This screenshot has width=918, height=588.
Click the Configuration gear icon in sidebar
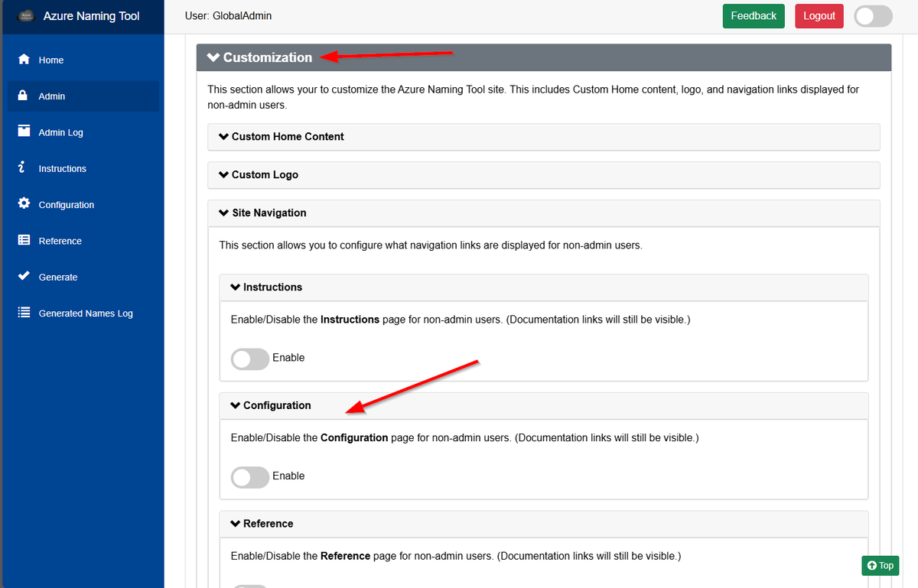tap(24, 204)
